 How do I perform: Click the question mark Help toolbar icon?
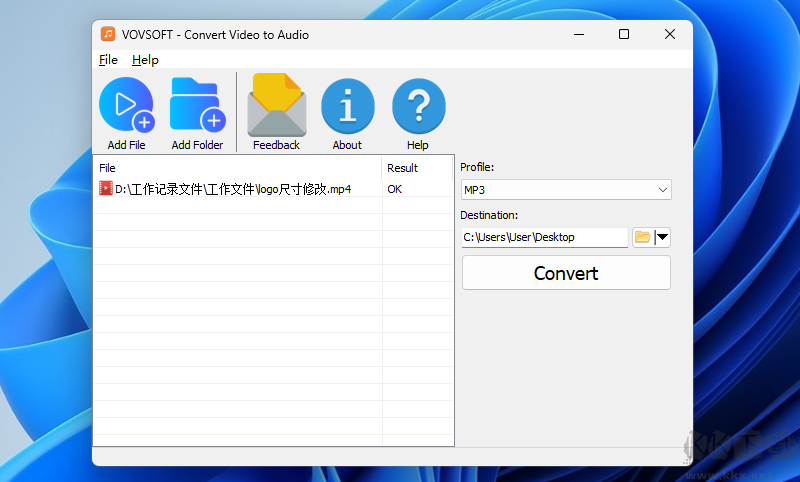[418, 106]
